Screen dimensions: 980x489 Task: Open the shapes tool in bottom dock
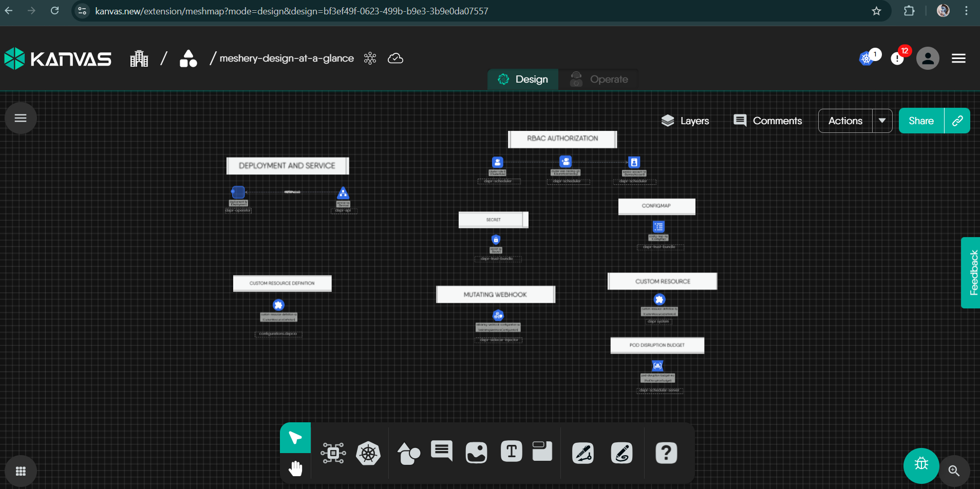click(x=409, y=453)
